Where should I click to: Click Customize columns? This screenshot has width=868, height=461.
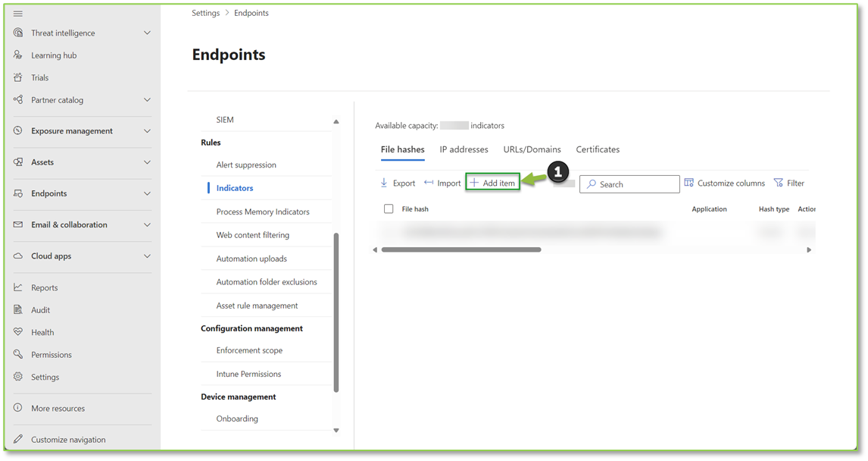724,183
